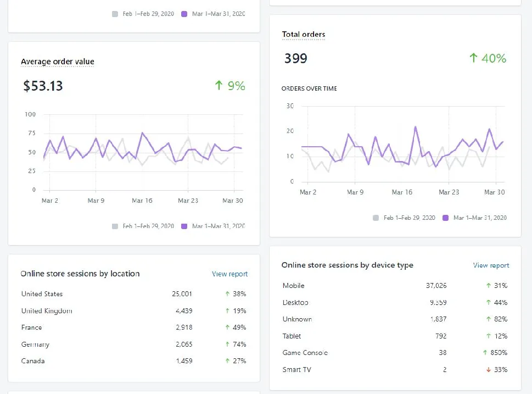532x394 pixels.
Task: Click the up arrow next to Game Console 850%
Action: (485, 353)
